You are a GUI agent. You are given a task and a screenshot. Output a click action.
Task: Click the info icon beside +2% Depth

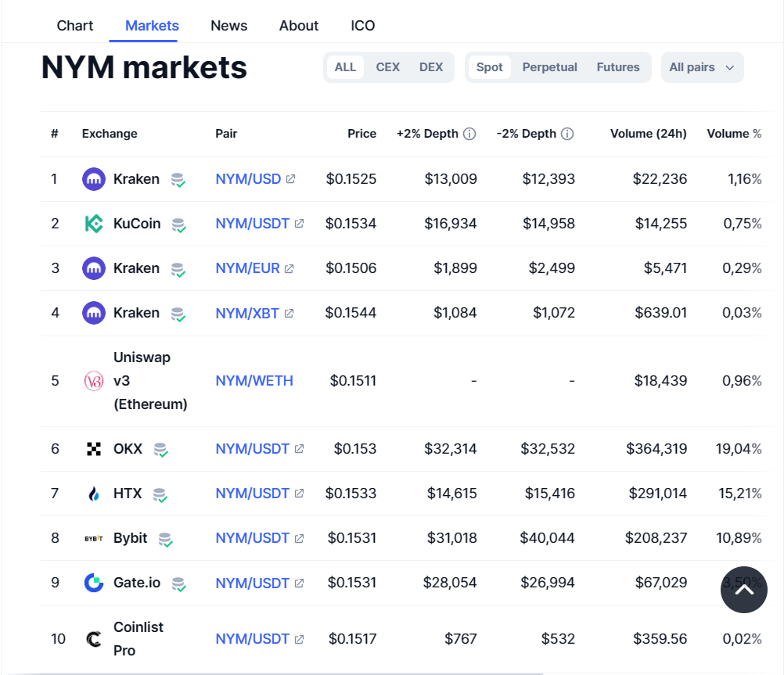pos(469,134)
